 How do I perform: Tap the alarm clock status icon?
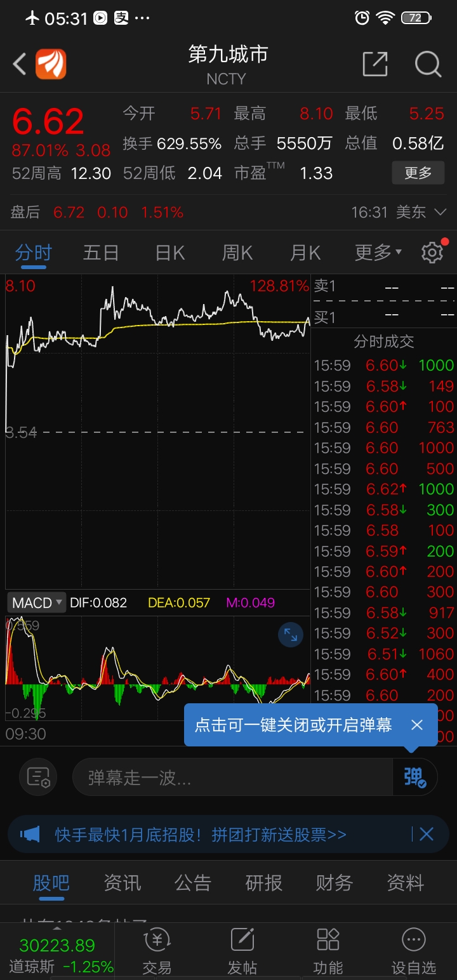pos(362,18)
